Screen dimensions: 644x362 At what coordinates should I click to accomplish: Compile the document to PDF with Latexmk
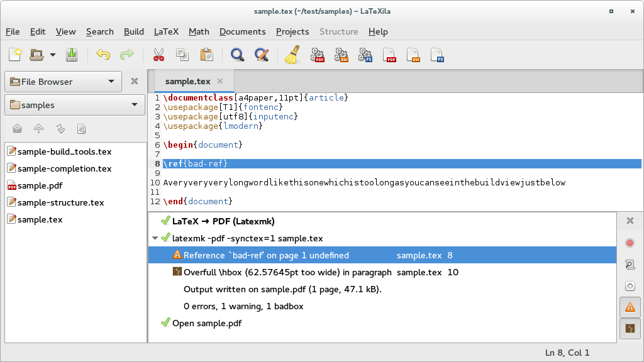click(x=318, y=55)
